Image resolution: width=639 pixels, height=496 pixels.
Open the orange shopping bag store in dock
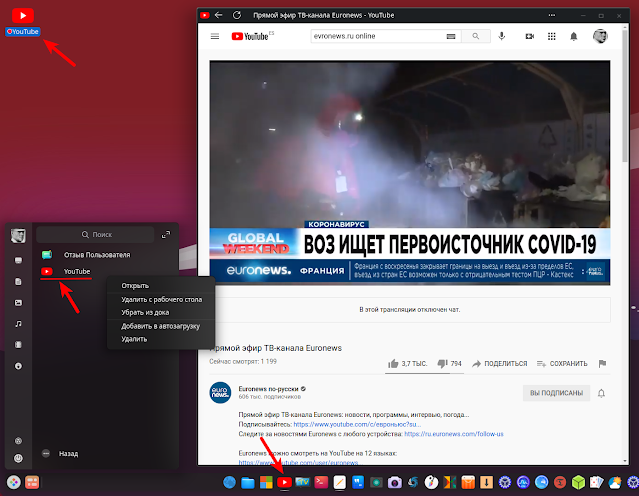(x=468, y=483)
